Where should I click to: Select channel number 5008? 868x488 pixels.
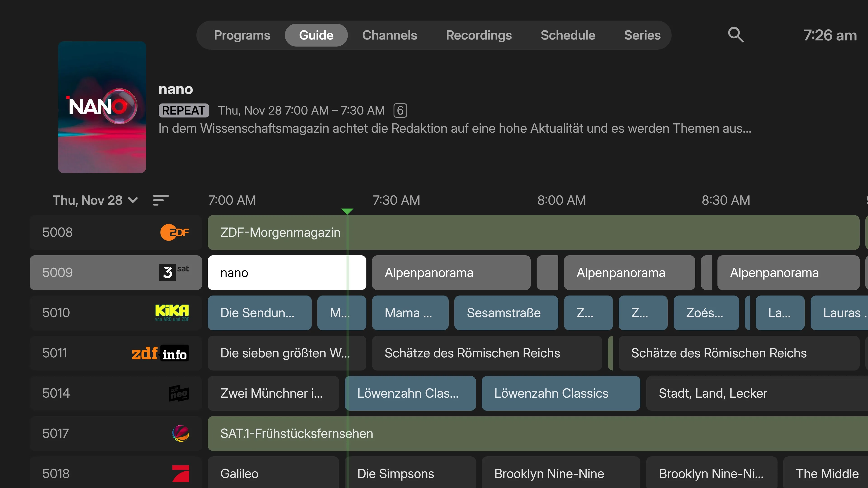point(57,232)
